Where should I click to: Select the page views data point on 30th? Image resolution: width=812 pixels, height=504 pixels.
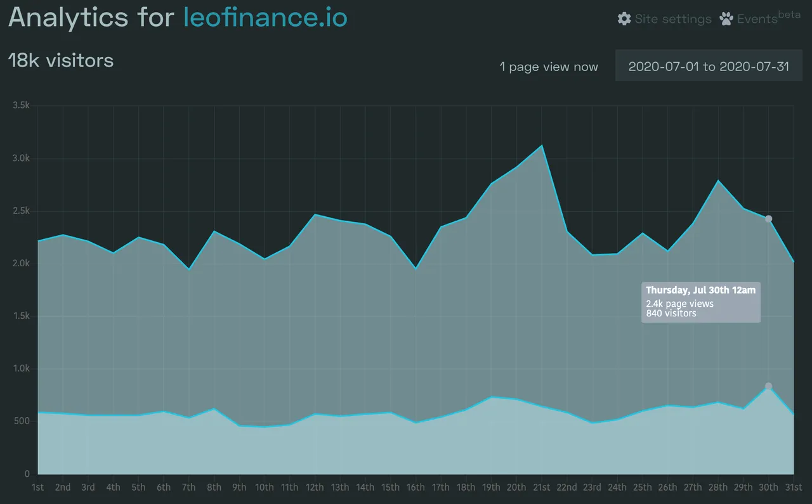point(768,219)
